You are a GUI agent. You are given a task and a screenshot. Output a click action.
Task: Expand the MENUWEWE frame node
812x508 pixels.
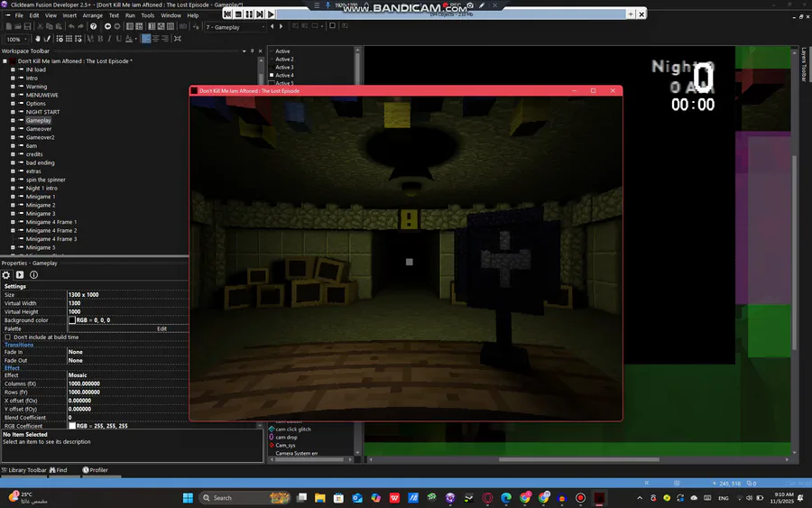[x=13, y=96]
